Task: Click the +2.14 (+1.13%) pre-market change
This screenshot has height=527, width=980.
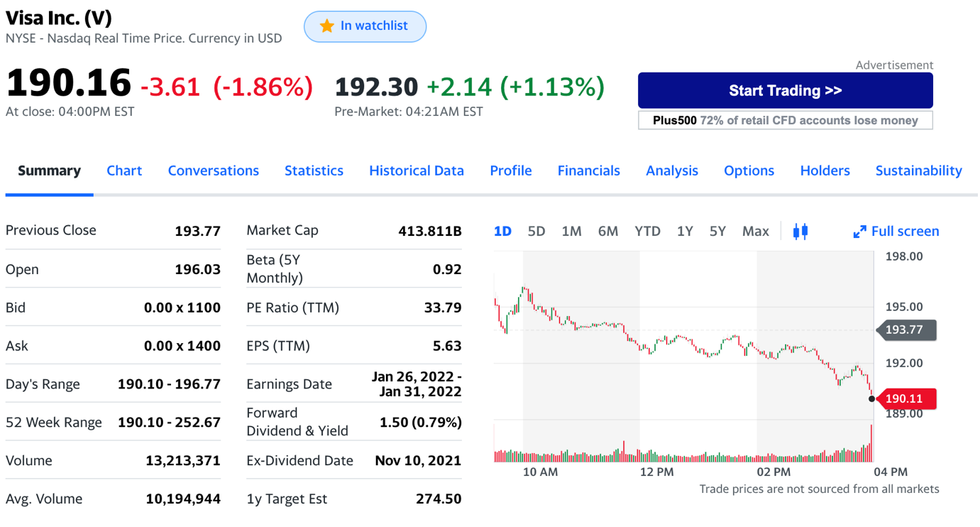Action: click(x=515, y=87)
